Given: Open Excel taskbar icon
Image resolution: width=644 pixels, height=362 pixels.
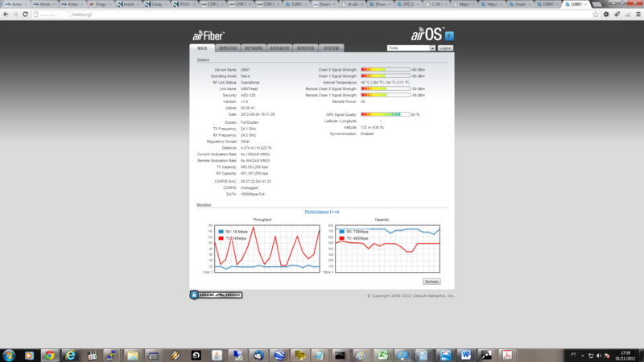Looking at the screenshot, I should point(382,356).
